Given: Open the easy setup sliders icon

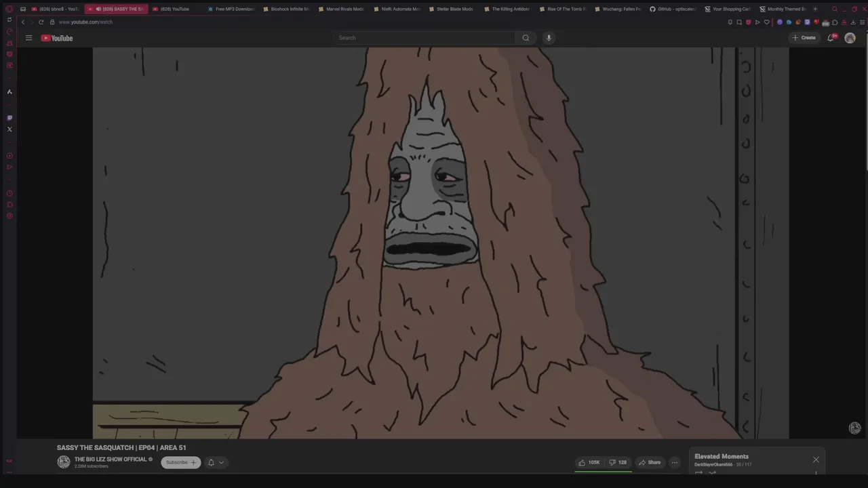Looking at the screenshot, I should pyautogui.click(x=863, y=22).
